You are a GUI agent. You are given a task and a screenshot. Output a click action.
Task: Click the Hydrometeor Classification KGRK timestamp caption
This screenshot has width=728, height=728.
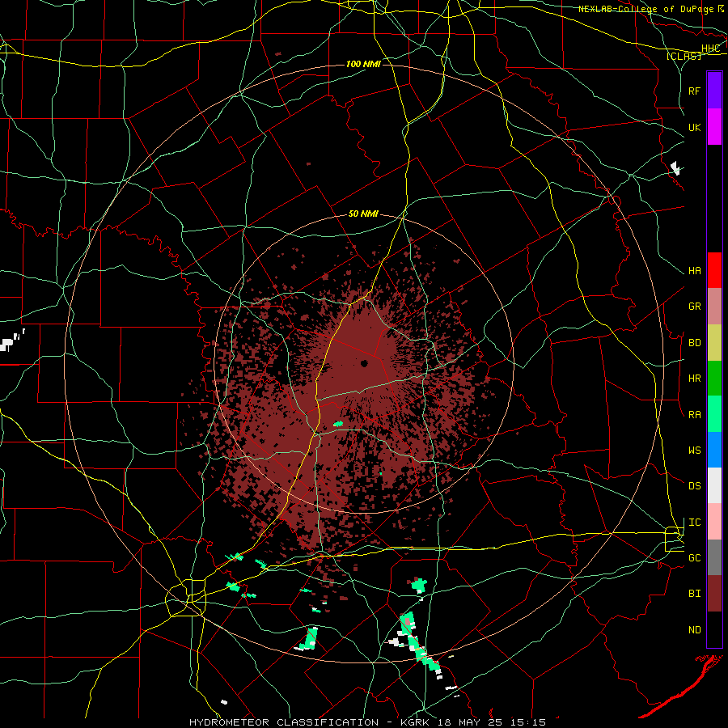pos(367,722)
